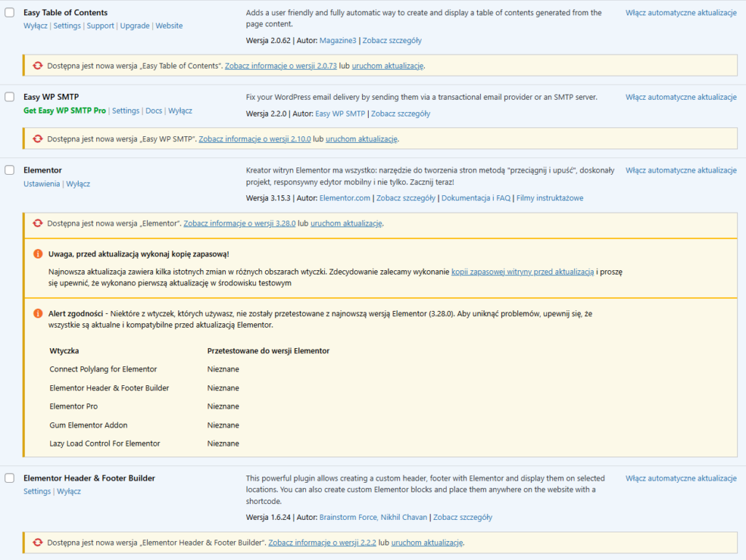Open "Dokumentacja i FAQ" for Elementor
The image size is (746, 560).
coord(476,197)
